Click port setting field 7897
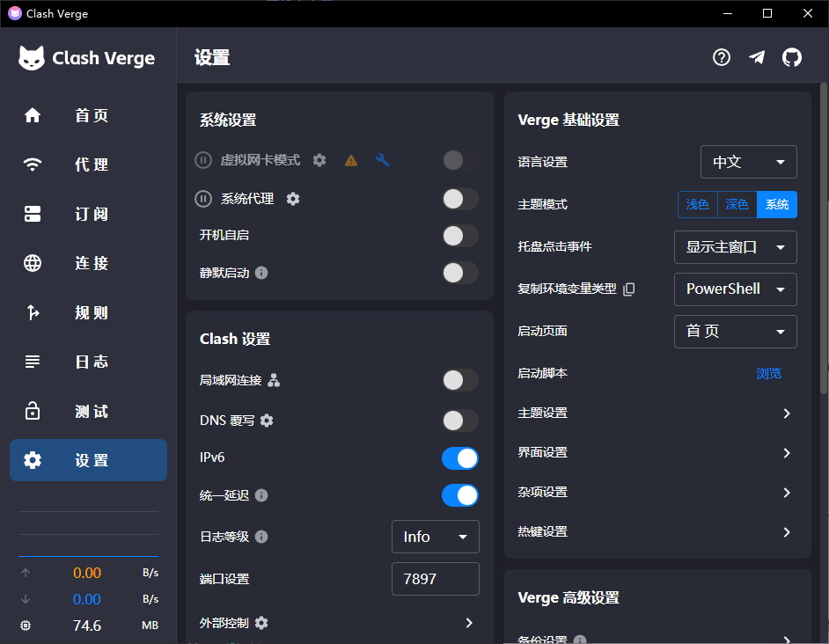 pyautogui.click(x=435, y=579)
